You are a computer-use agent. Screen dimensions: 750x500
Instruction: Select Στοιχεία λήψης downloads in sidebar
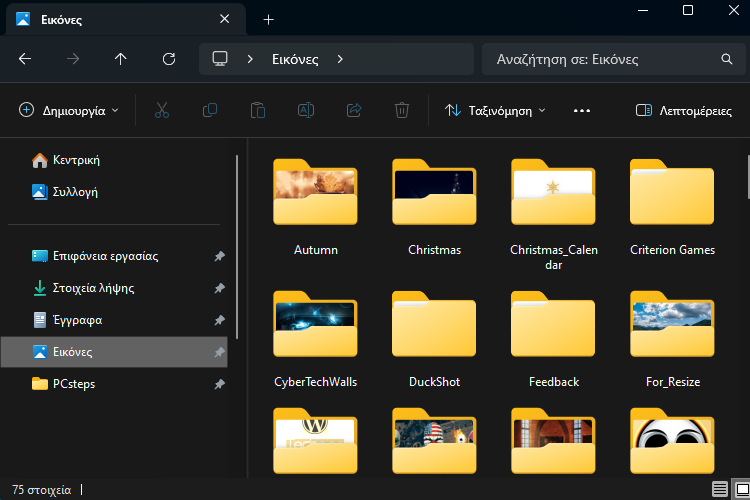click(115, 288)
